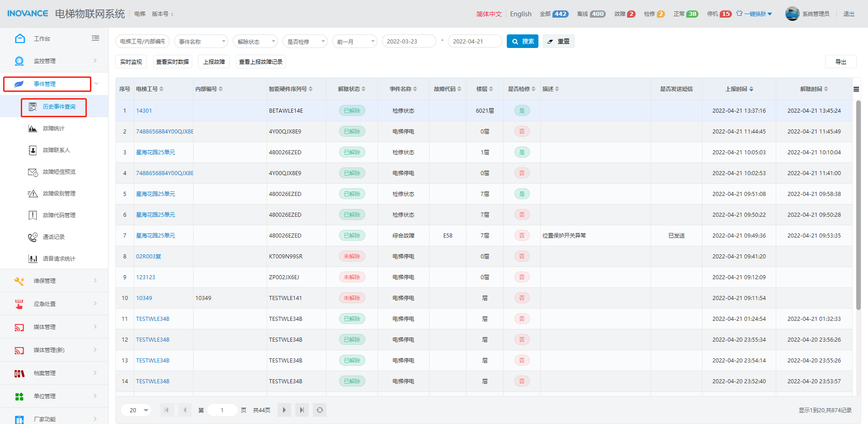Screen dimensions: 868x424
Task: Open 故障统计 chart item
Action: click(53, 129)
